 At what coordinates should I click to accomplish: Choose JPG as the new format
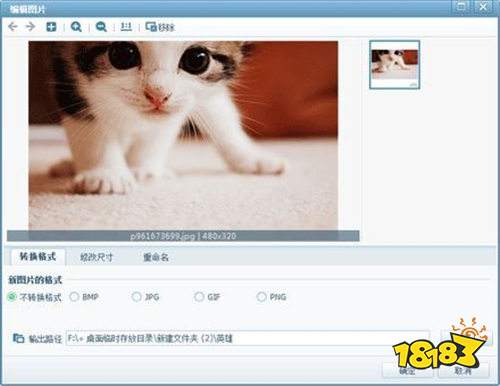pos(146,297)
